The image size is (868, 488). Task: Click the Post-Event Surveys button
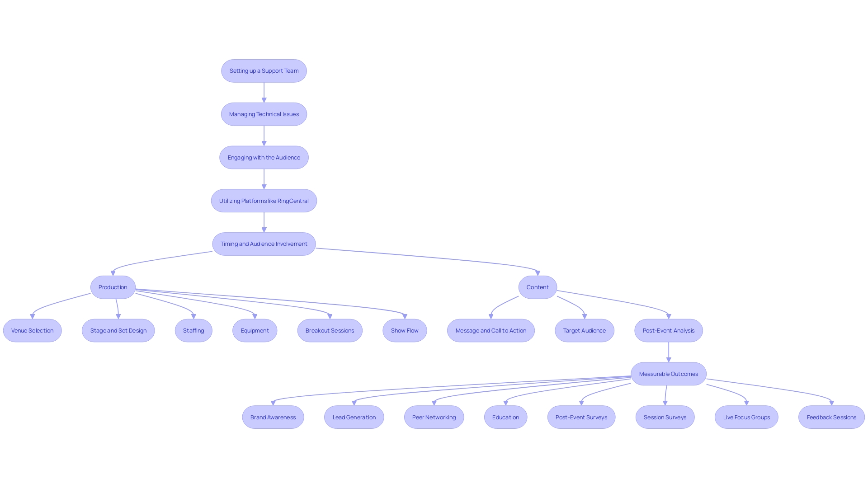pos(581,417)
